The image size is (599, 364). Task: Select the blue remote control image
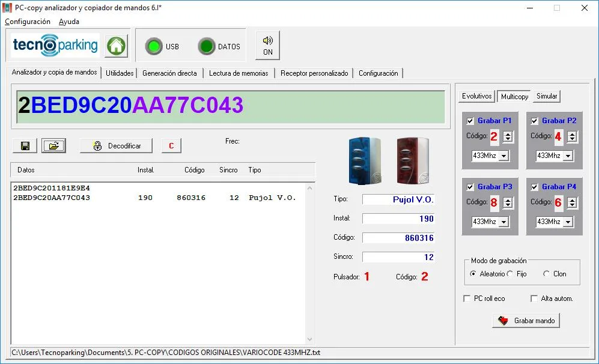365,161
